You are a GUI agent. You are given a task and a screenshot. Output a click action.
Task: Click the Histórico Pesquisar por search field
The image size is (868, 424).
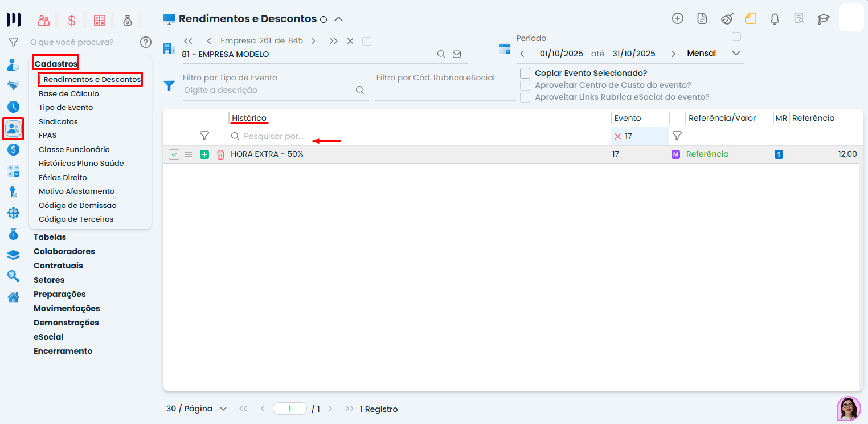pyautogui.click(x=419, y=137)
